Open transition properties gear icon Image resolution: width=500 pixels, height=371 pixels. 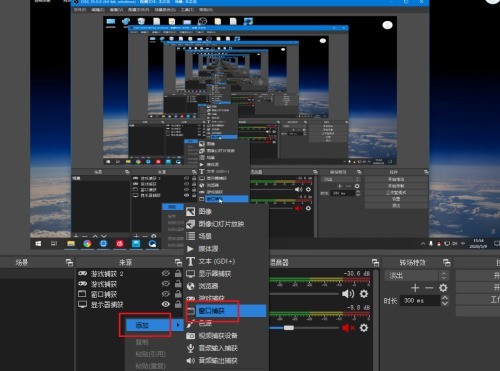tap(443, 288)
